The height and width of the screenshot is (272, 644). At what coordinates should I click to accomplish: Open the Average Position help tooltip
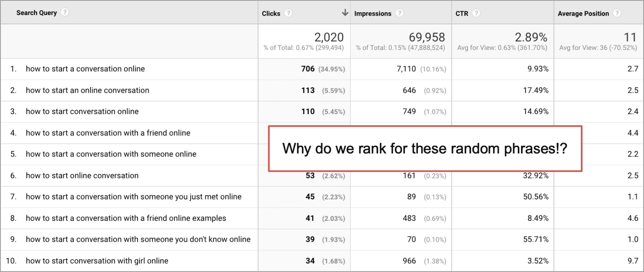(617, 13)
